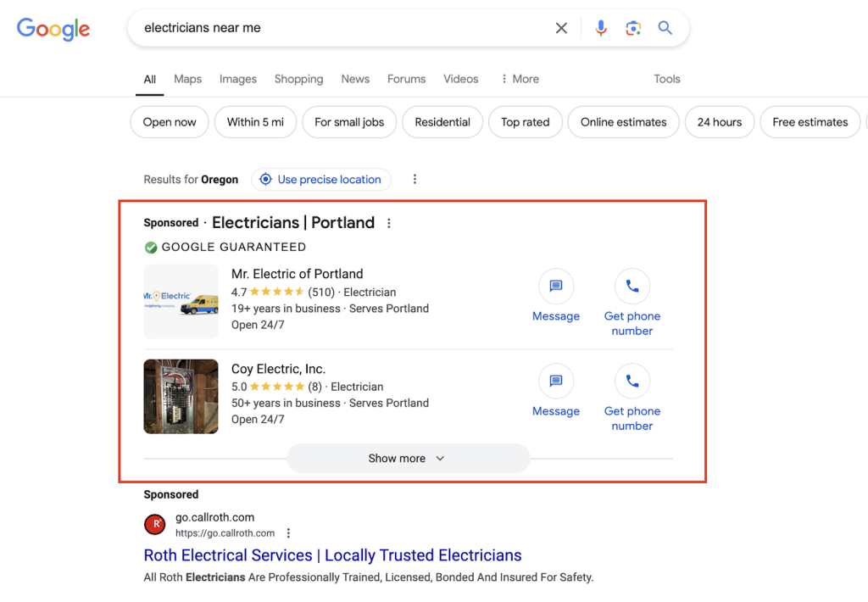This screenshot has height=602, width=868.
Task: Open the More search categories menu
Action: [520, 79]
